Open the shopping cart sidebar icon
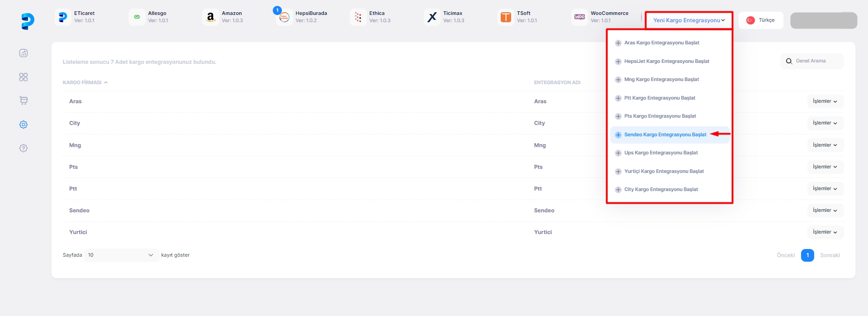 pos(24,101)
